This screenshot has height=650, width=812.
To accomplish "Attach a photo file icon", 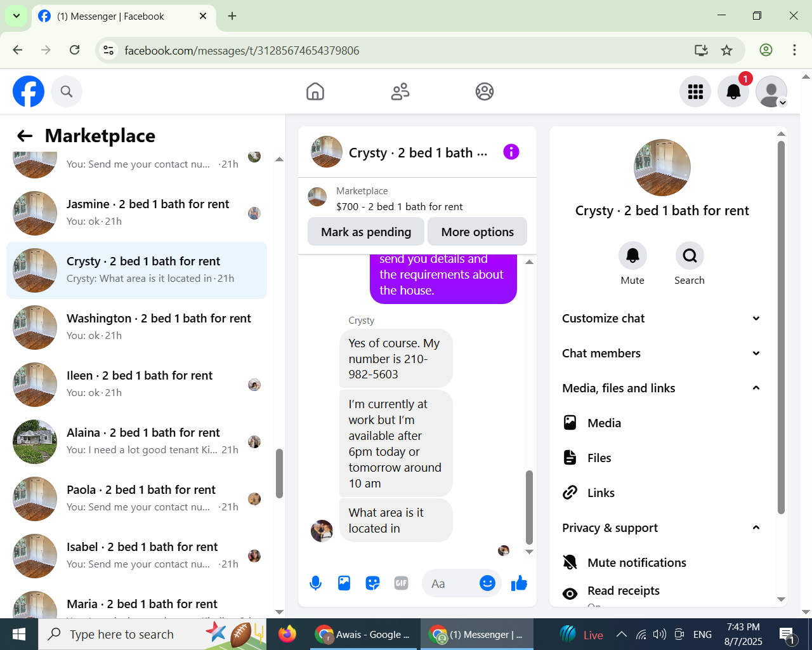I will 344,583.
